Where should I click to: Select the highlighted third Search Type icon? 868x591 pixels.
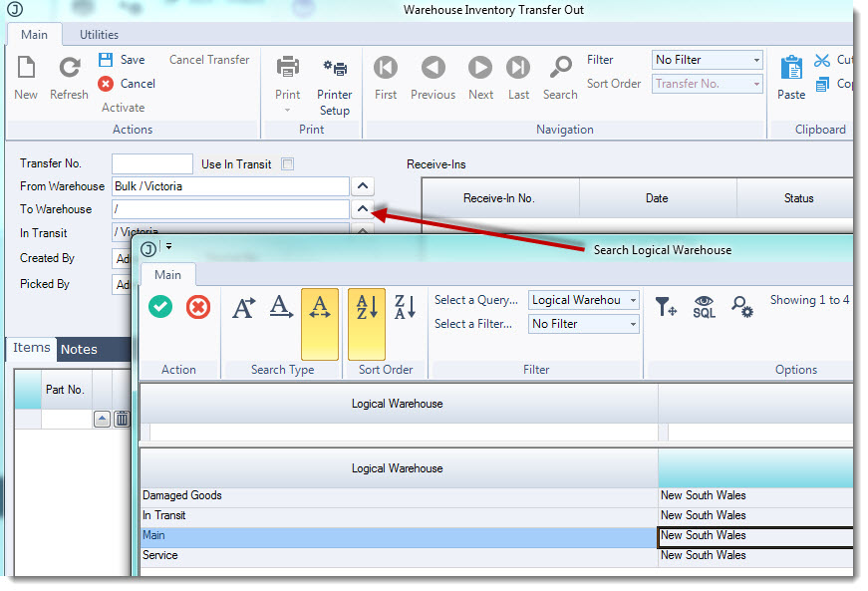point(320,324)
